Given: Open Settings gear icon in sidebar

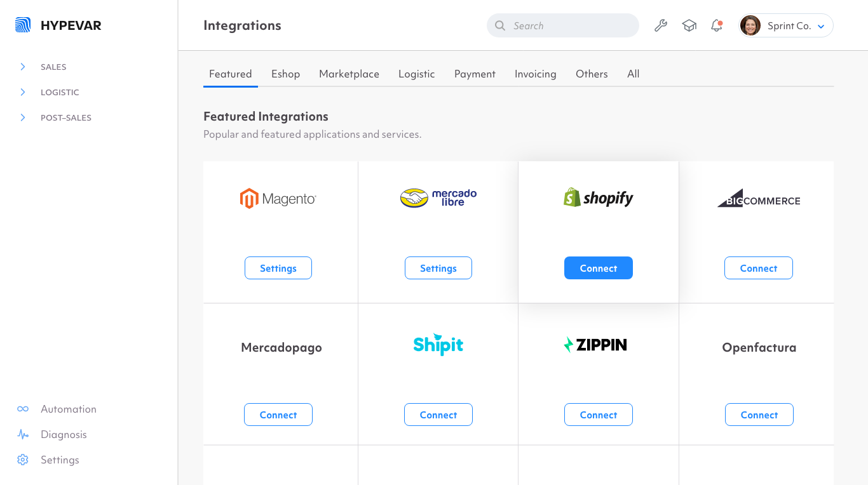Looking at the screenshot, I should pyautogui.click(x=23, y=460).
